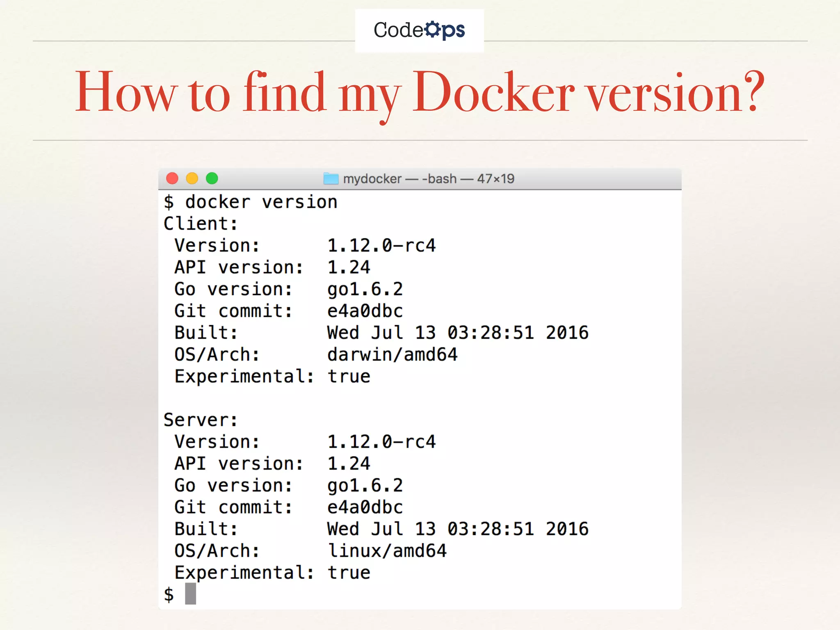The height and width of the screenshot is (630, 840).
Task: Click the Client 'Built:' label
Action: tap(206, 333)
